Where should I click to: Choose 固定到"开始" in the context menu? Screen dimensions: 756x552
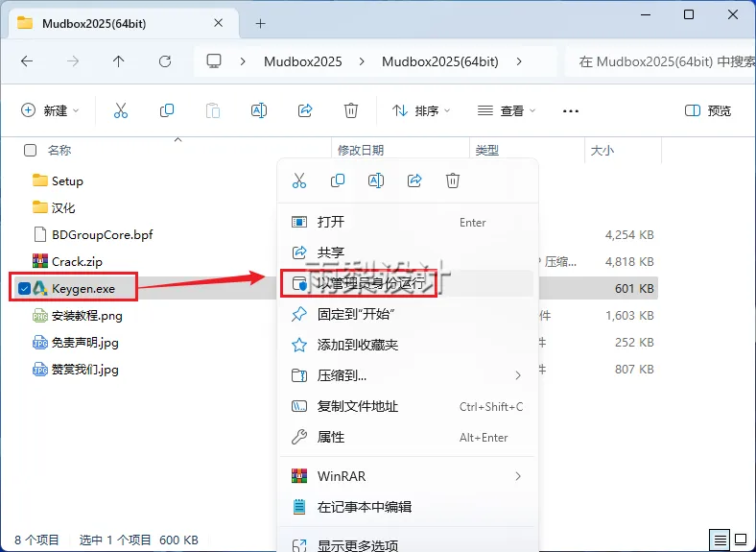pos(408,314)
